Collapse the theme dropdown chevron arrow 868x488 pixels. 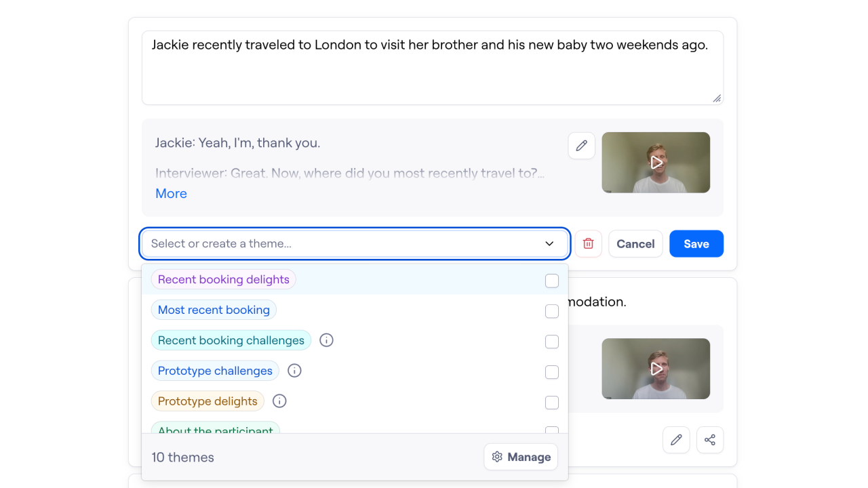[549, 244]
